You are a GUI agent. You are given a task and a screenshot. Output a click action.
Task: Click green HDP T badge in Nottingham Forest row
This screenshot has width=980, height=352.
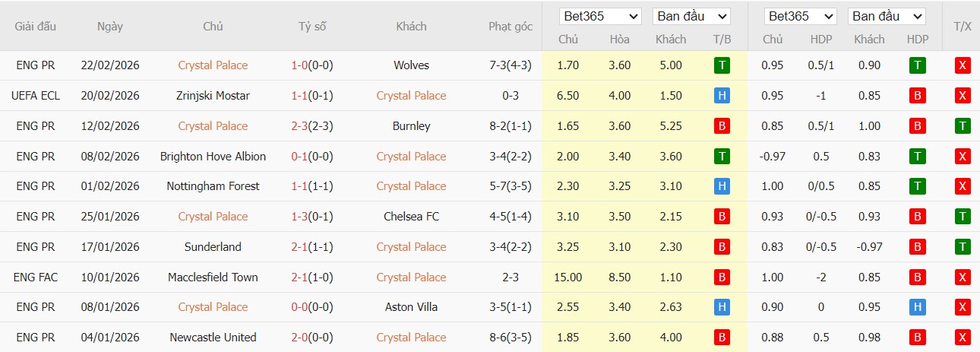point(917,186)
